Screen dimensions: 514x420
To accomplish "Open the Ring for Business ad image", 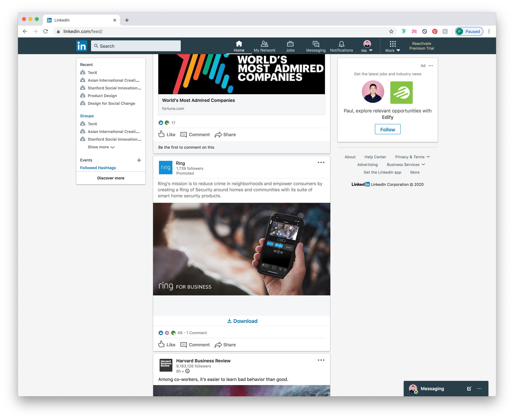I will click(x=241, y=249).
